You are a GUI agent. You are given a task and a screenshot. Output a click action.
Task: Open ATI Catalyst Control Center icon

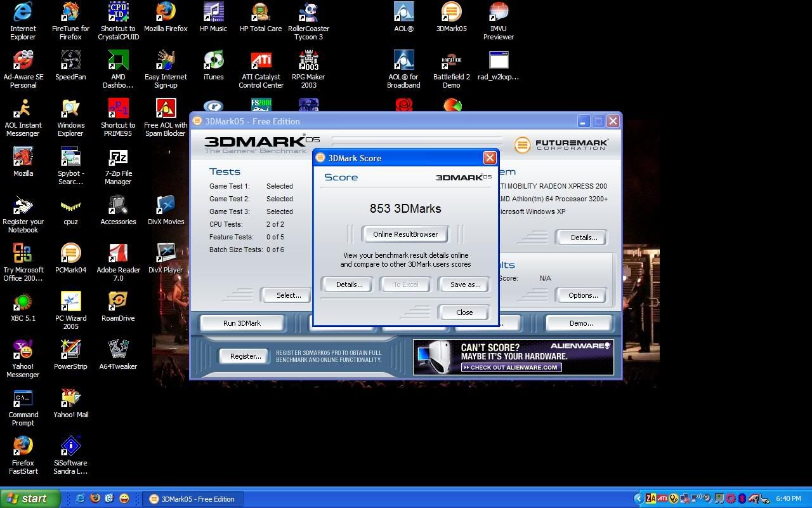tap(261, 69)
